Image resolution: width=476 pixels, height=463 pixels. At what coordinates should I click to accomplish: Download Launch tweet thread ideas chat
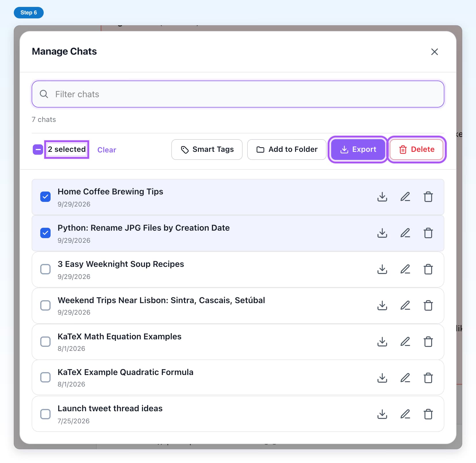point(382,414)
